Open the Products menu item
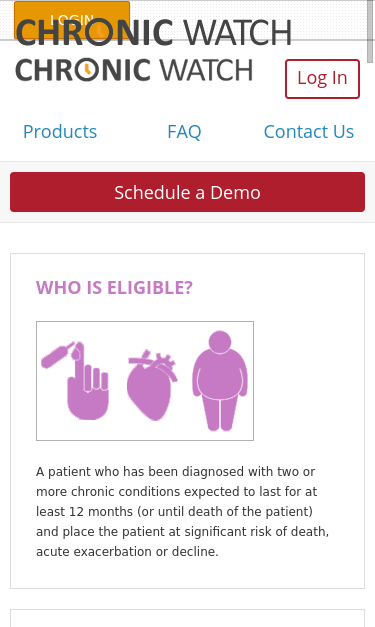Screen dimensions: 375x627 60,132
